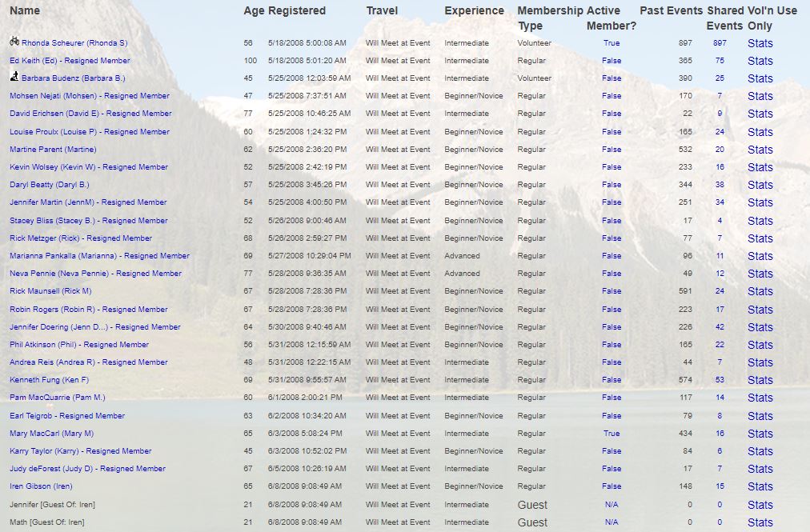
Task: Open shared events count 897 for Rhonda
Action: pos(720,43)
